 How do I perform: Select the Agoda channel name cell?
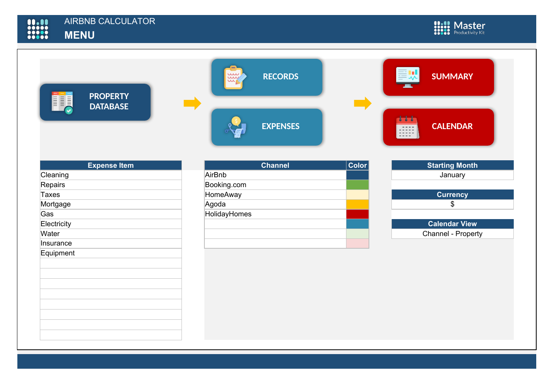click(x=275, y=204)
